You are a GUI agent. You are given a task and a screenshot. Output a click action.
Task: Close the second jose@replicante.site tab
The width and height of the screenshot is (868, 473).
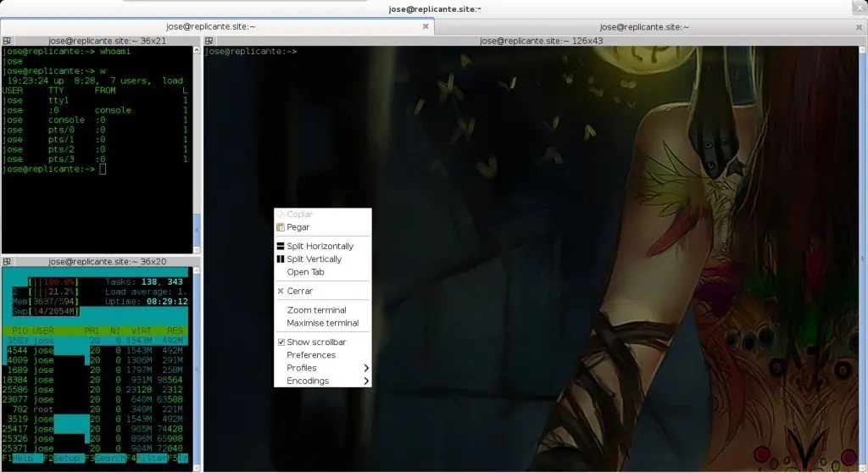point(860,26)
